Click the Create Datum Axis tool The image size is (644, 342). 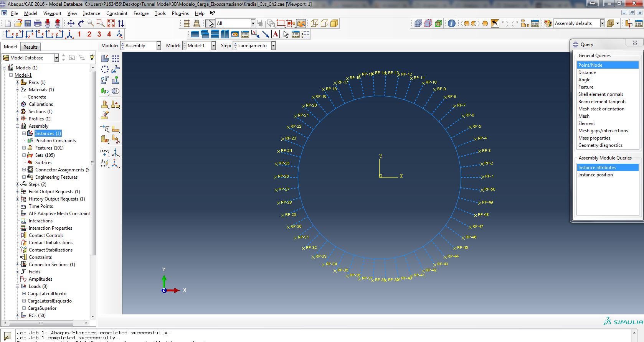coord(116,153)
